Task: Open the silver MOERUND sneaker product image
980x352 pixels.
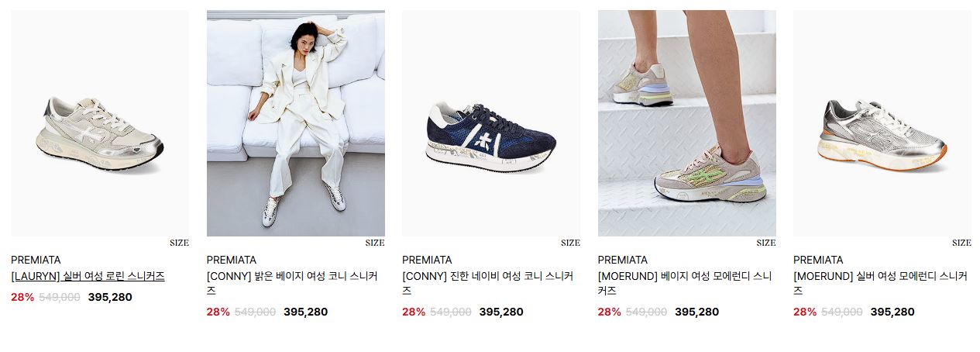Action: coord(882,123)
